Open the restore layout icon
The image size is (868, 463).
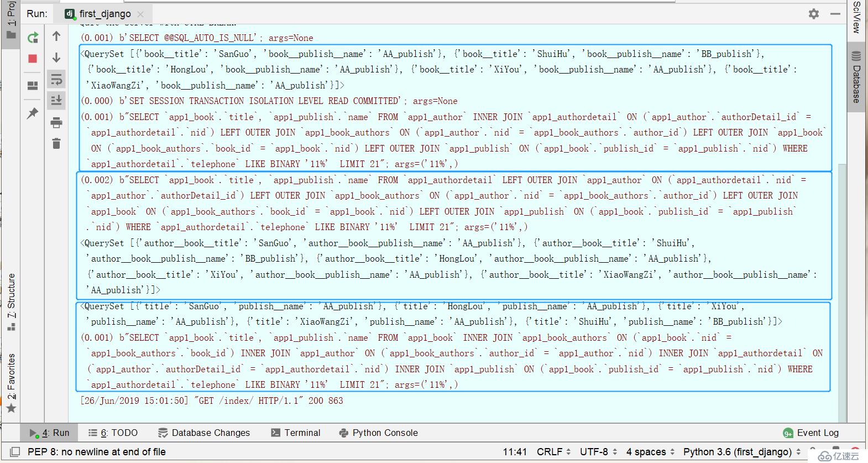33,86
